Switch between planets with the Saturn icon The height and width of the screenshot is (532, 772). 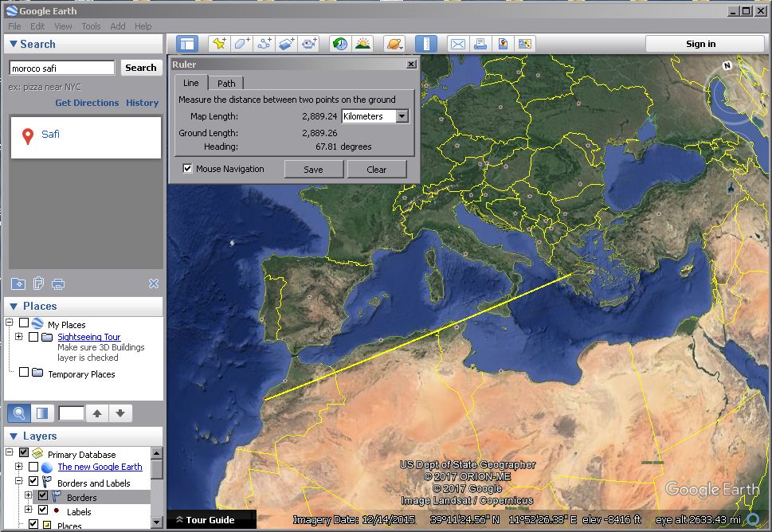pyautogui.click(x=394, y=44)
